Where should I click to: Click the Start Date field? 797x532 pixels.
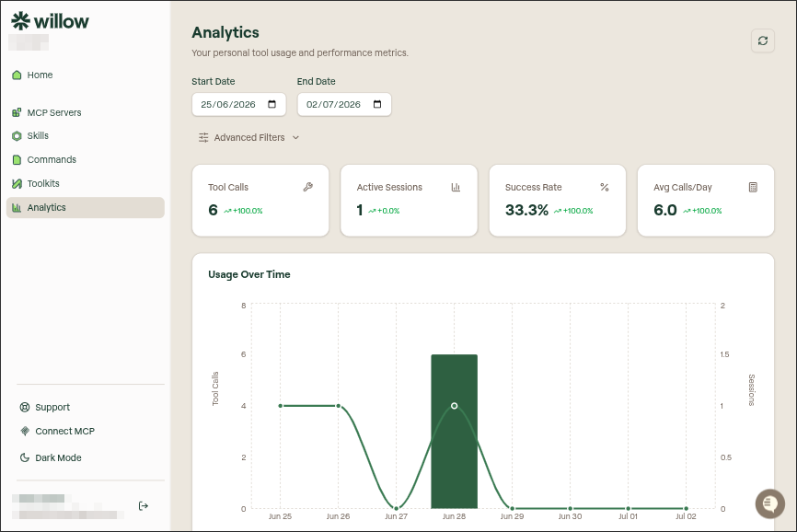click(x=239, y=104)
